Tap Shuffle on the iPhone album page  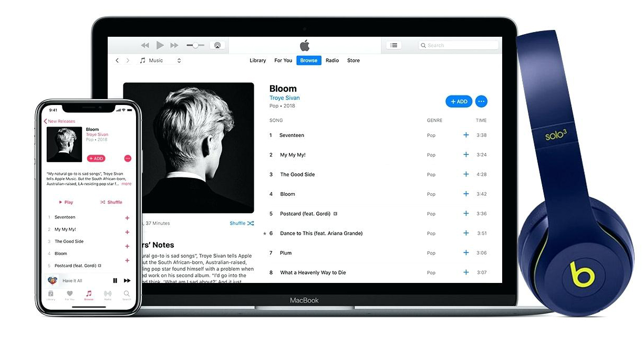pyautogui.click(x=111, y=202)
